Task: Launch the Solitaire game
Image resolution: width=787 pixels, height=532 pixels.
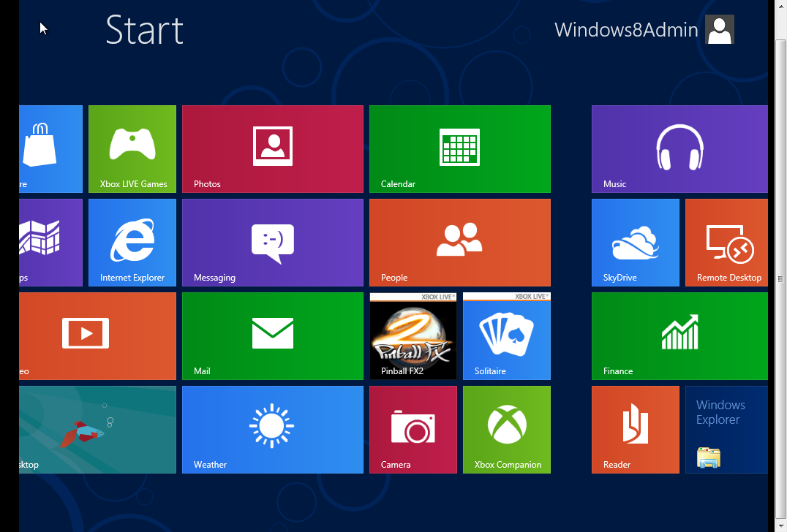Action: [506, 336]
